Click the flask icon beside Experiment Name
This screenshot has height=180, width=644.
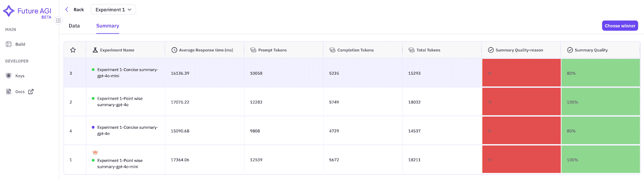coord(95,50)
